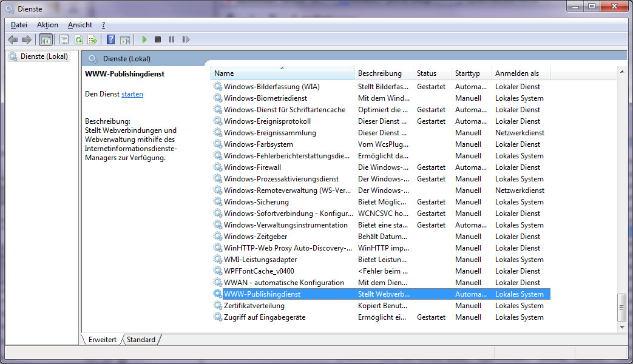Open the blue Help question-mark icon

[x=110, y=39]
